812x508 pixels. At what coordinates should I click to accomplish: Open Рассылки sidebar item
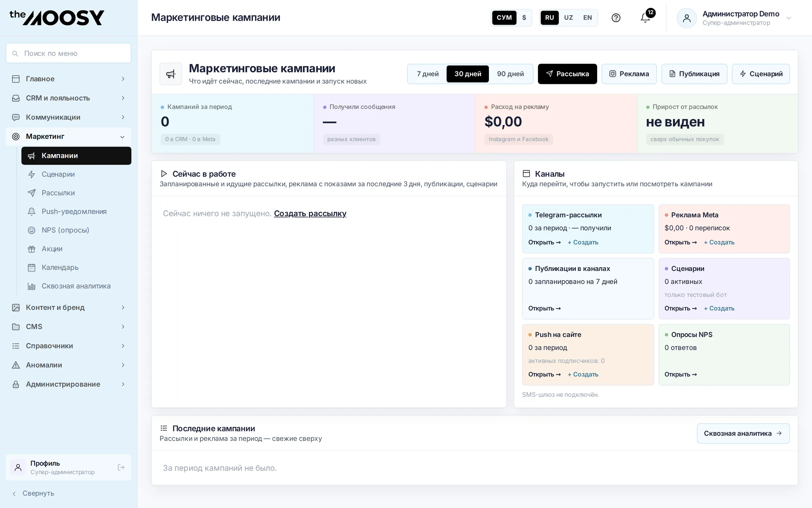pyautogui.click(x=76, y=193)
